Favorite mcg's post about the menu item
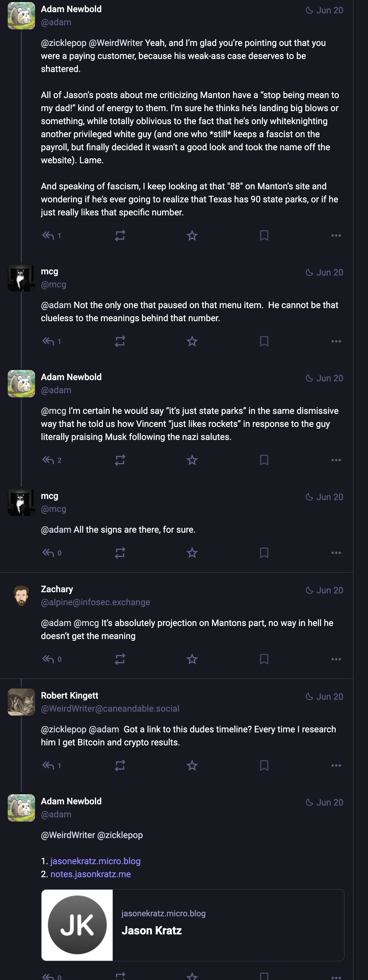 coord(192,341)
